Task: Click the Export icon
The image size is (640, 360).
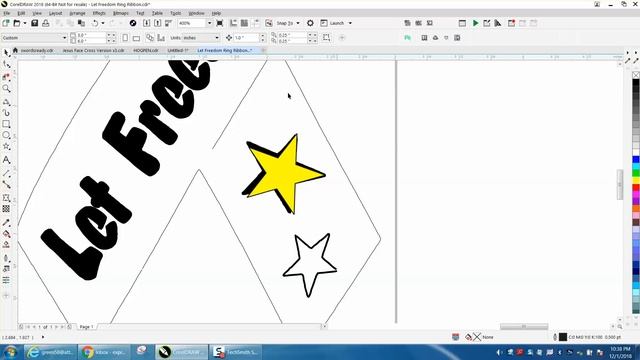Action: [x=158, y=23]
